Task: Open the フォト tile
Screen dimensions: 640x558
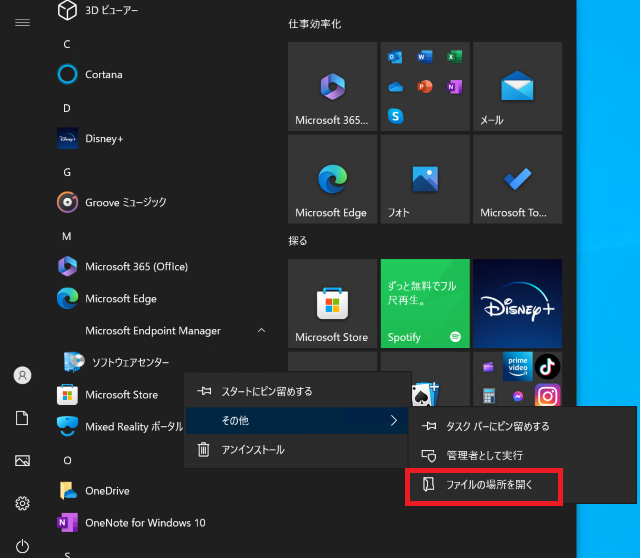Action: pyautogui.click(x=425, y=179)
